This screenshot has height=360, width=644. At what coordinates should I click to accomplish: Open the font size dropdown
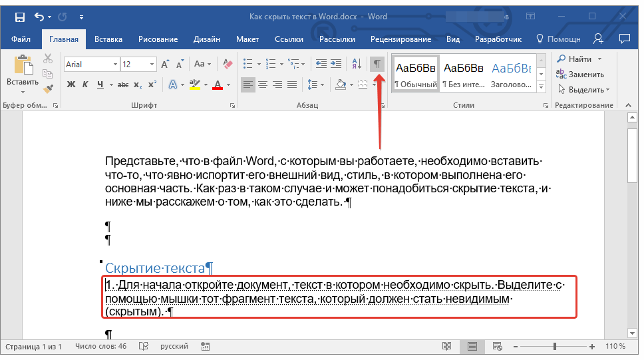point(152,65)
